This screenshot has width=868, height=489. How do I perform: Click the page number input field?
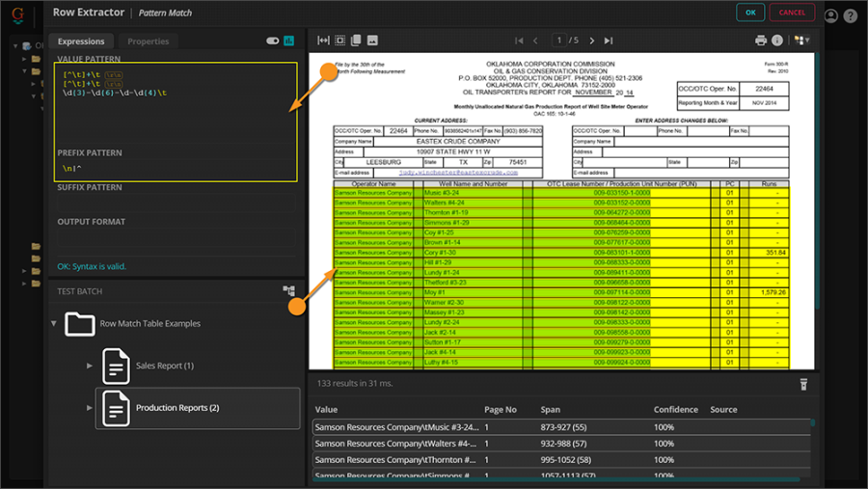pyautogui.click(x=559, y=41)
